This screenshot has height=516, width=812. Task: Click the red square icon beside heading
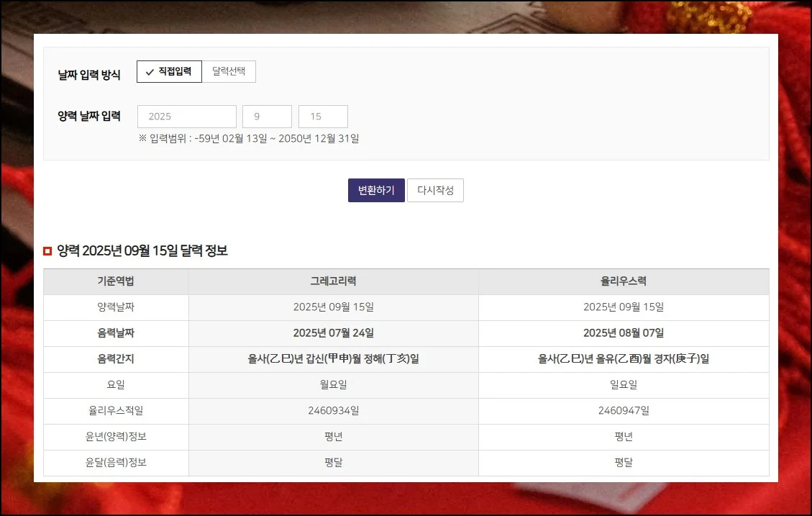coord(47,251)
